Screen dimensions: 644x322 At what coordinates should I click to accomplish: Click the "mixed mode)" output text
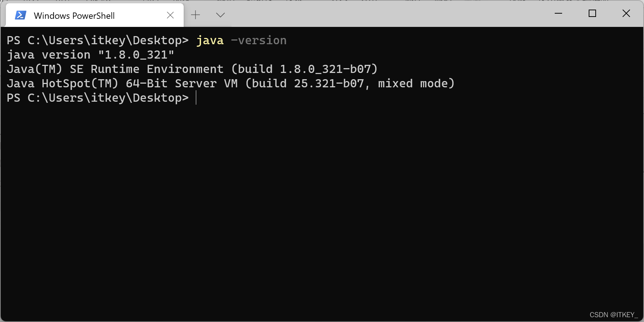(416, 84)
